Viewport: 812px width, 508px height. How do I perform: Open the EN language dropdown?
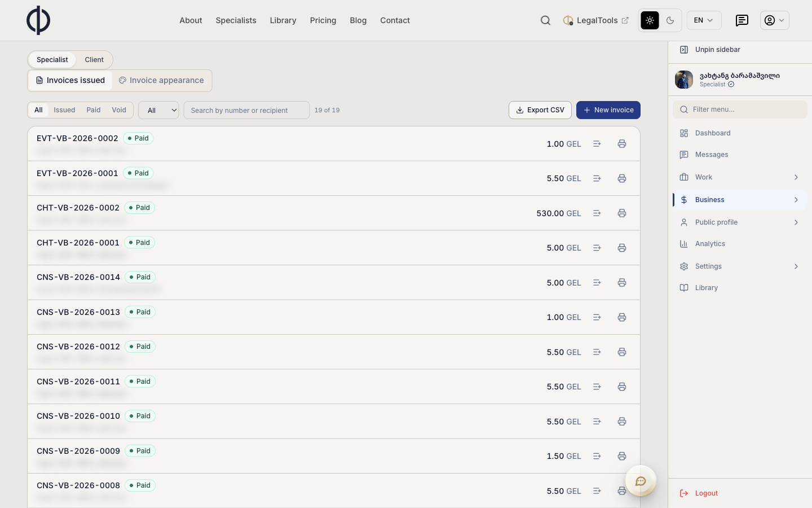click(704, 20)
